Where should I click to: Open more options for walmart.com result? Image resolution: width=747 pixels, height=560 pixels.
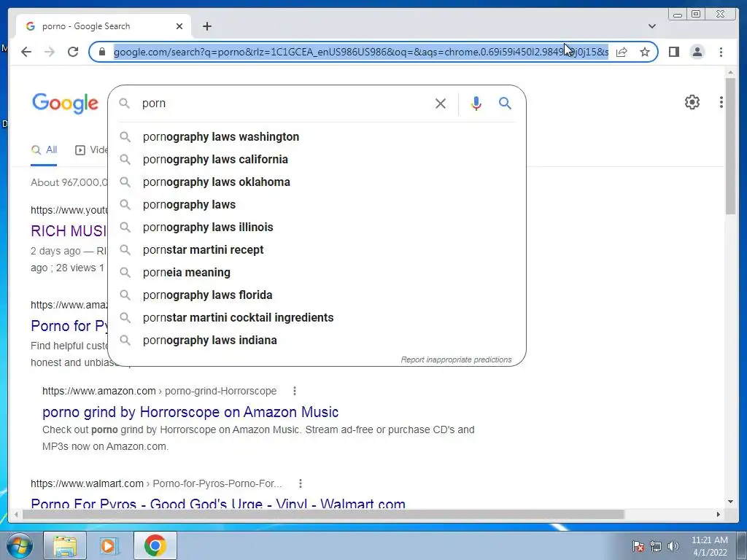[300, 483]
